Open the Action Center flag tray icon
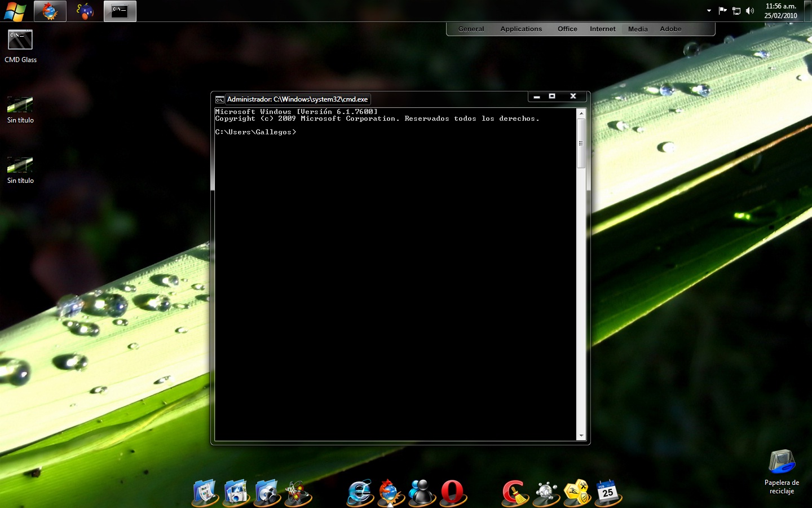812x508 pixels. click(x=722, y=11)
